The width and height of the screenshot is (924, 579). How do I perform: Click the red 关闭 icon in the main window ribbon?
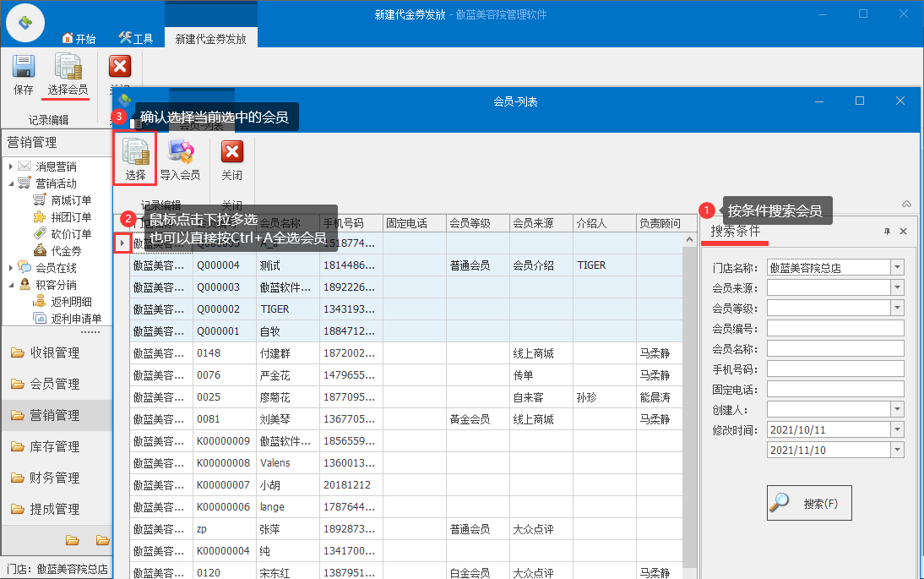(x=120, y=67)
